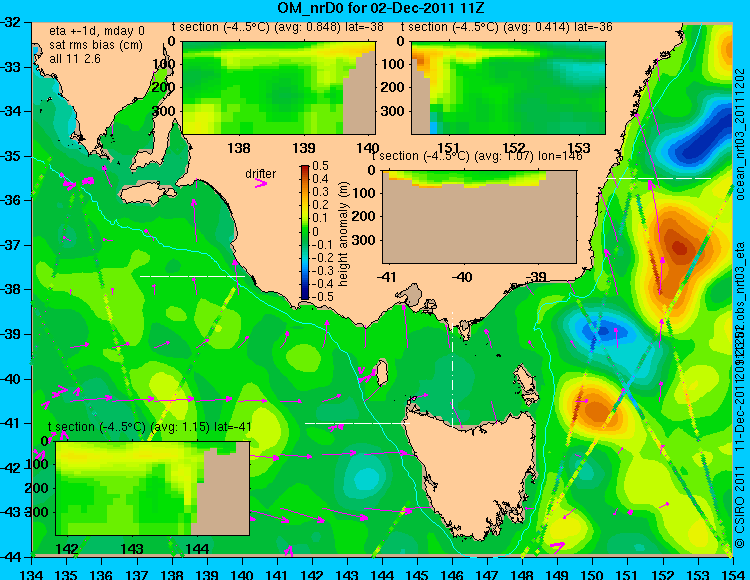
Task: Click the 152 label in the lat=-36 inset
Action: pos(514,148)
